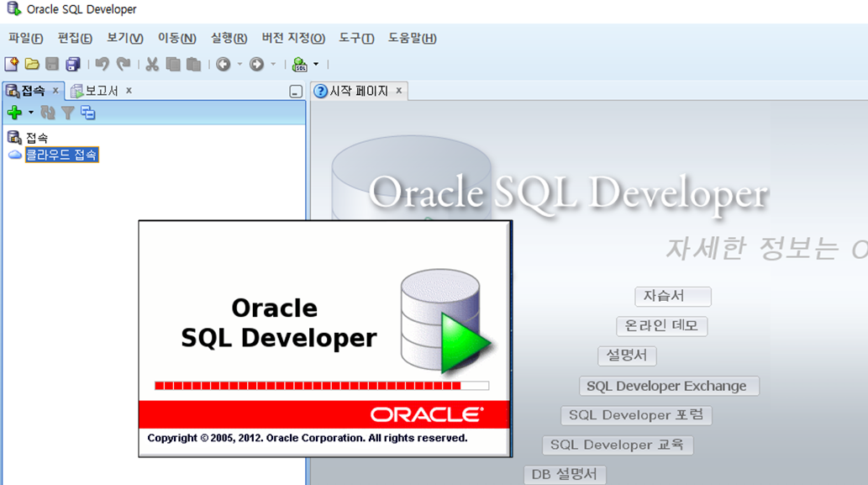Open the SQL Developer Exchange link

pyautogui.click(x=669, y=386)
